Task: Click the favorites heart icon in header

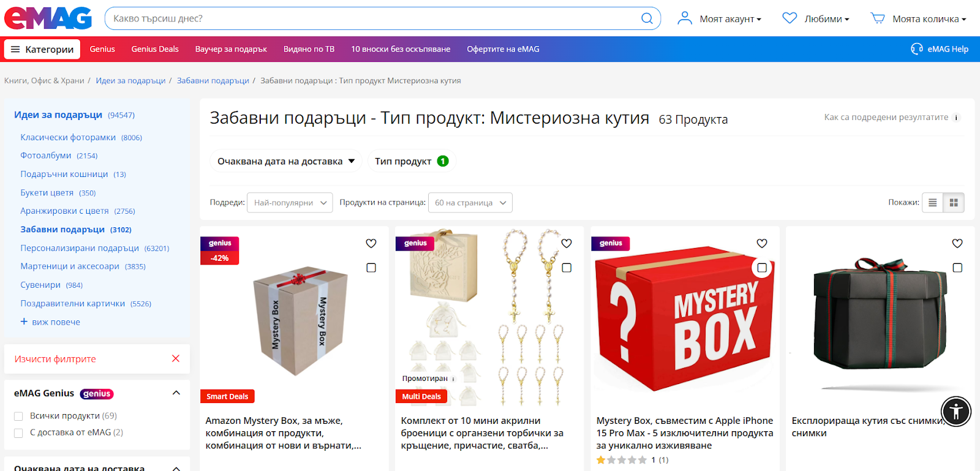Action: point(790,18)
